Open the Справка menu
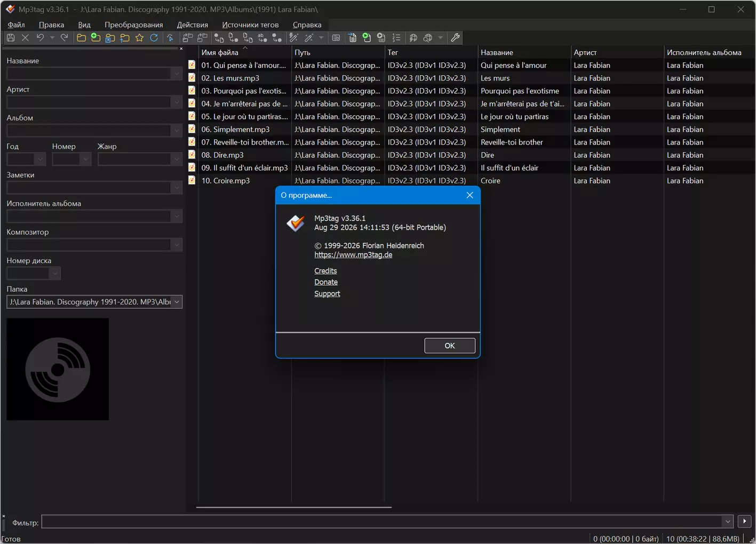Screen dimensions: 756x544 tap(307, 25)
